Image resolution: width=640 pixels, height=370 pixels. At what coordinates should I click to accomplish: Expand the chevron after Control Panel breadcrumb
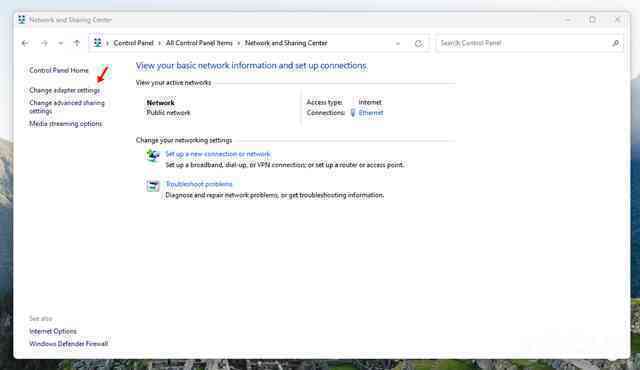pyautogui.click(x=160, y=43)
